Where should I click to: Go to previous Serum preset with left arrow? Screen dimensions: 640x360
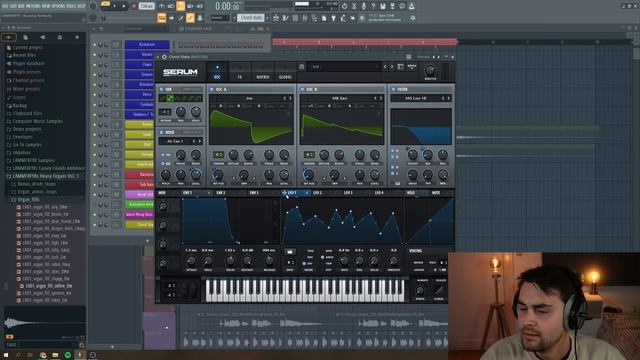coord(385,67)
